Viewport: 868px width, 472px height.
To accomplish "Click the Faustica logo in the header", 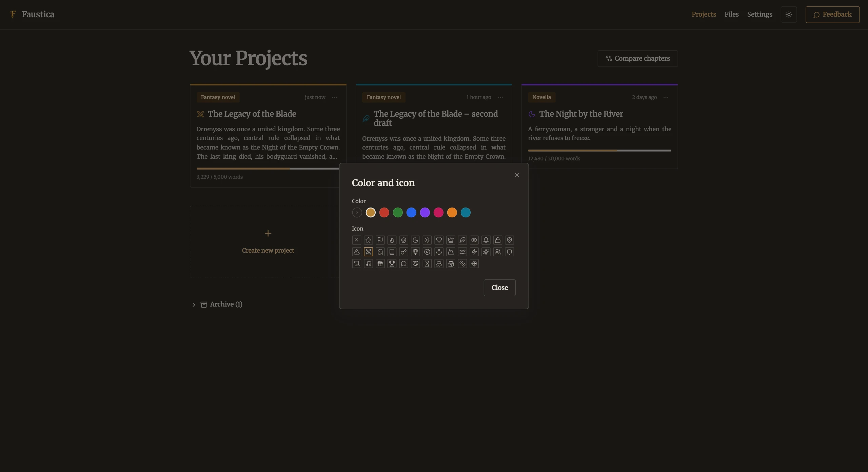I will pos(32,14).
